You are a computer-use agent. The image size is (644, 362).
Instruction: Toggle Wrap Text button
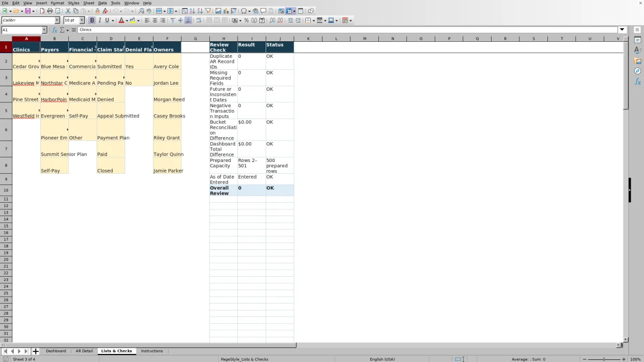pos(199,20)
